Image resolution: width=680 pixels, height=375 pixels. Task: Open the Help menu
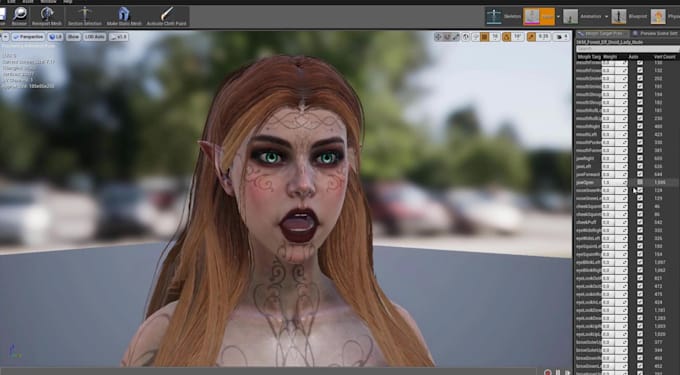tap(68, 2)
